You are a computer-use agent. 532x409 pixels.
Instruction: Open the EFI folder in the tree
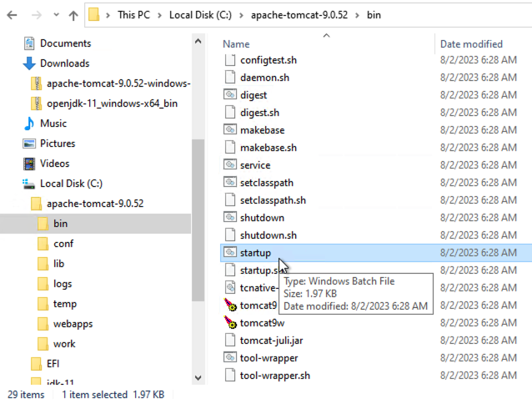click(x=53, y=364)
